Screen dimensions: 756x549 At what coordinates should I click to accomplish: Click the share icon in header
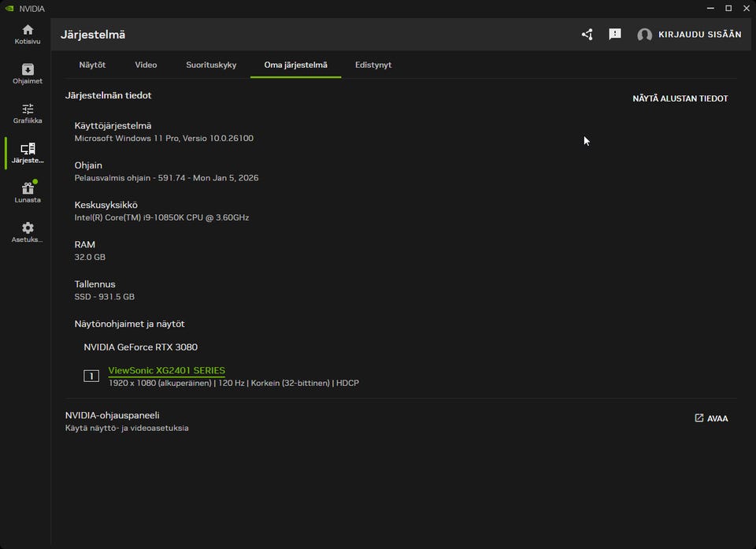pyautogui.click(x=587, y=34)
